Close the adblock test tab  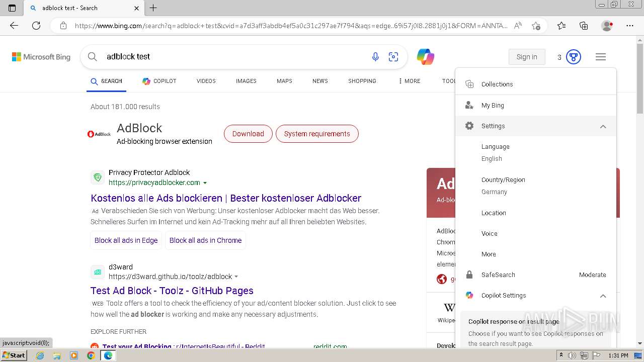(x=136, y=8)
